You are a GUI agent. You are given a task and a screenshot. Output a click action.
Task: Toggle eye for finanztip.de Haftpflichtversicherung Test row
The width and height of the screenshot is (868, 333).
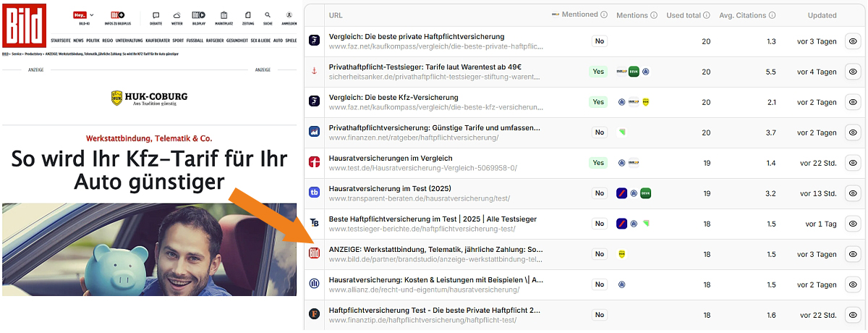(853, 315)
